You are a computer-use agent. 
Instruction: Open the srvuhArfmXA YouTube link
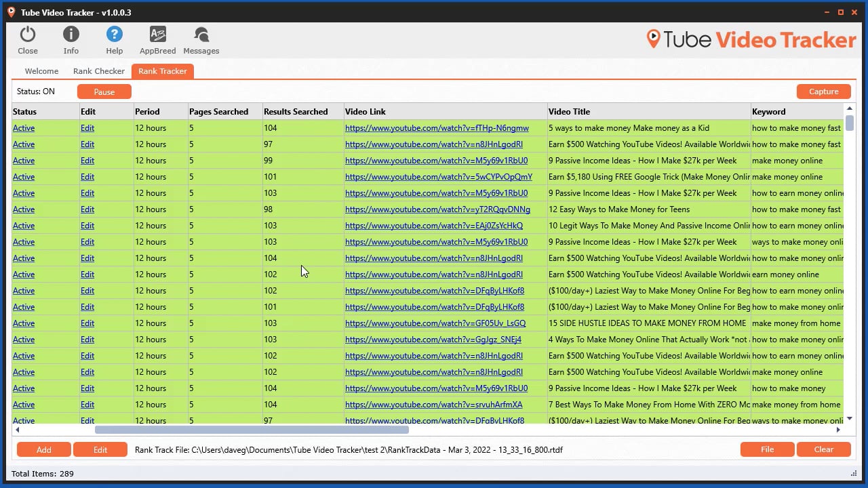click(x=434, y=405)
